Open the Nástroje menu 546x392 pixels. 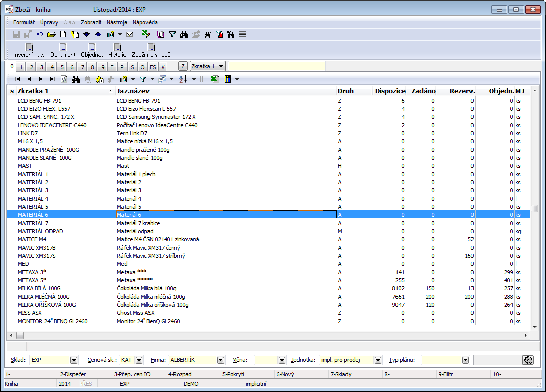[117, 22]
